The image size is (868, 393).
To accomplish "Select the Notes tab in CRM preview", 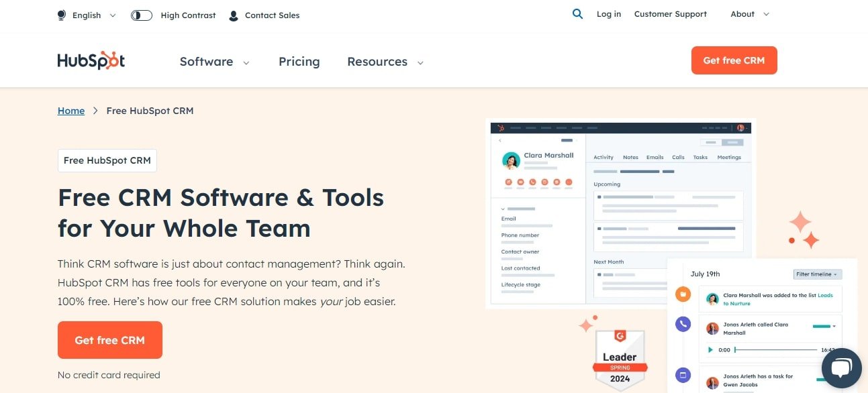I will [x=630, y=157].
